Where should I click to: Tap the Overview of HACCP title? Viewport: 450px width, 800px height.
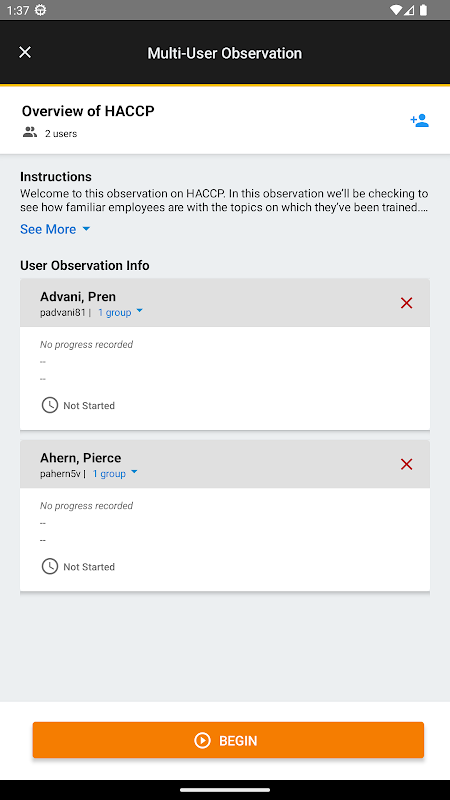pos(88,111)
